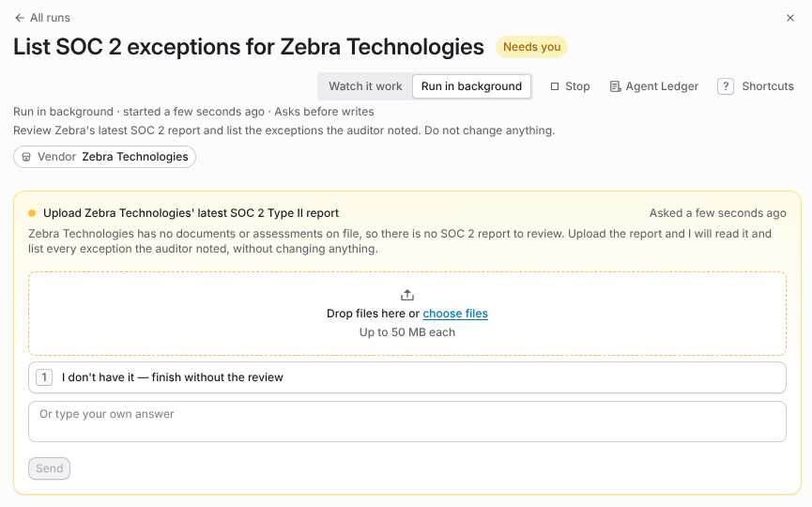Click the Needs you status badge
Screen dimensions: 812x507
click(531, 47)
